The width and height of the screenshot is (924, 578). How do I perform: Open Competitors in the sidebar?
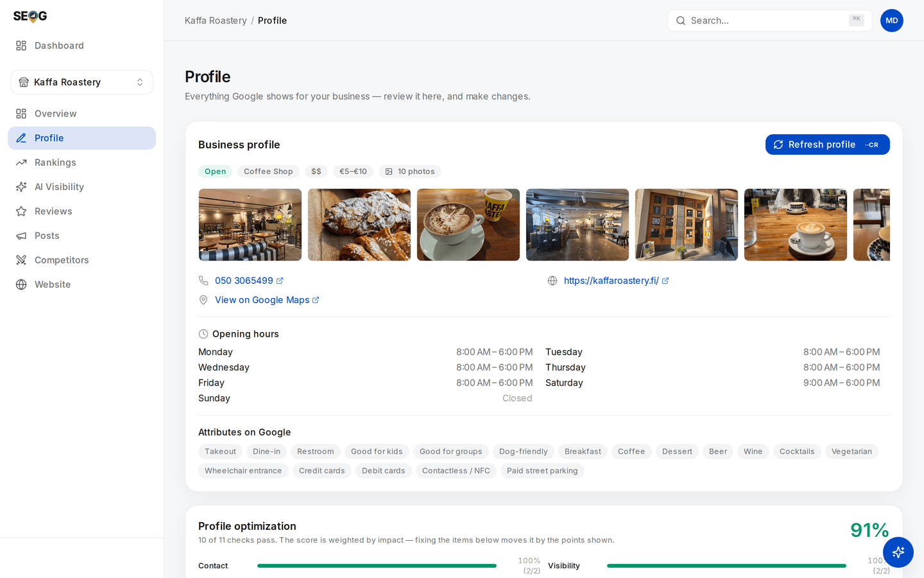(x=81, y=260)
